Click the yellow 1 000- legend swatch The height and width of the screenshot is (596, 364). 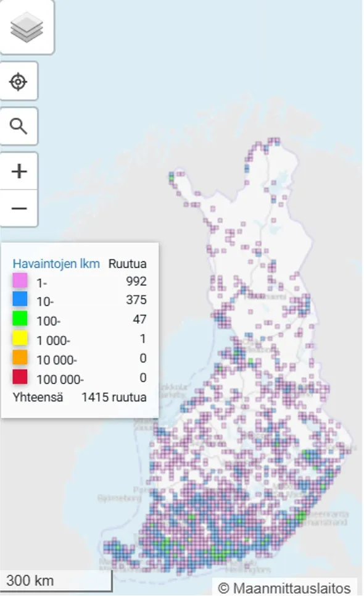tap(20, 338)
